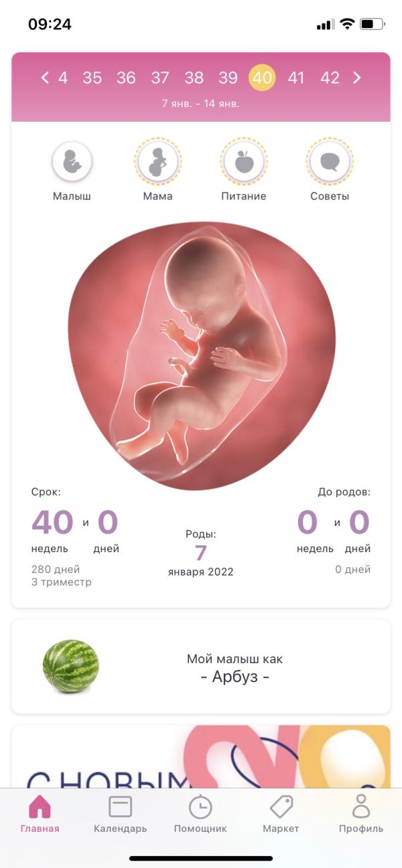Open the Профиль person icon
Viewport: 402px width, 868px height.
pyautogui.click(x=361, y=814)
